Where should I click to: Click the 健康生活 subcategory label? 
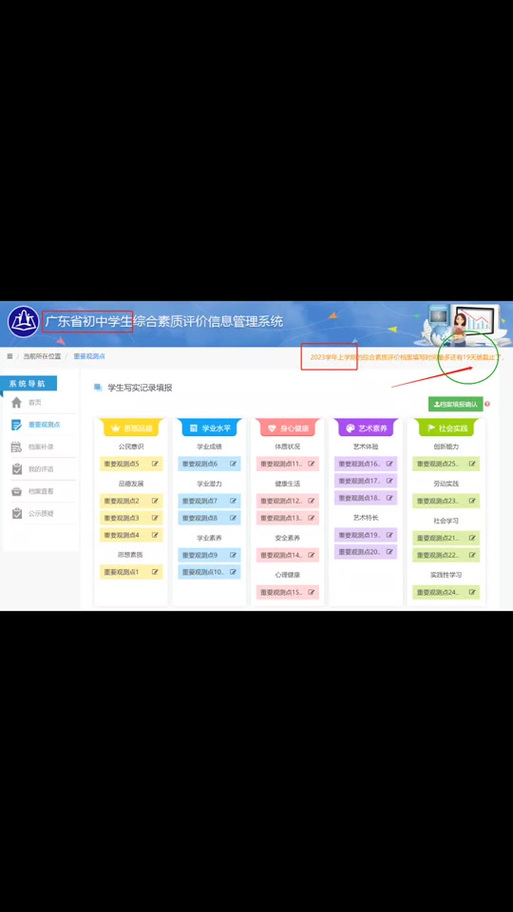click(287, 483)
